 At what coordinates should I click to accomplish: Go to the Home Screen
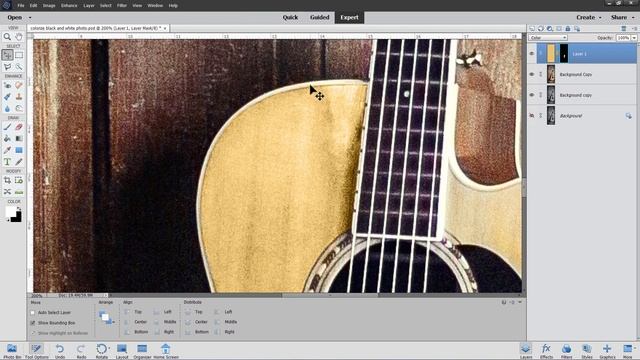click(166, 351)
